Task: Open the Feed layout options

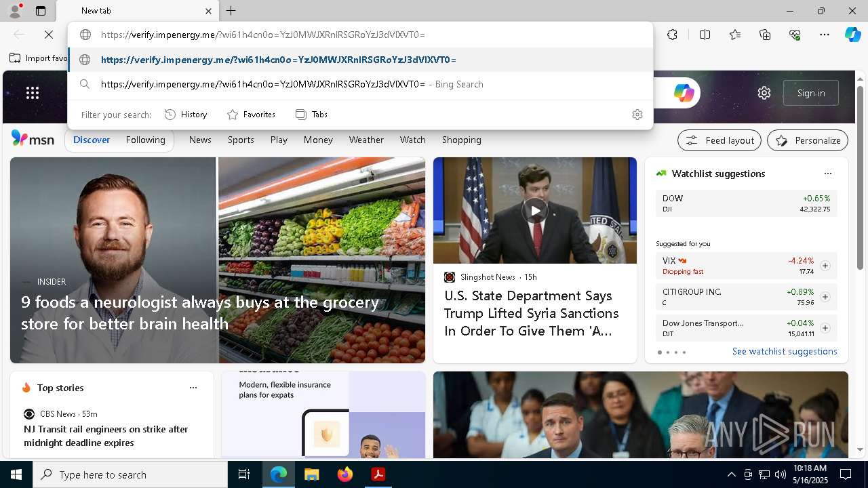Action: pyautogui.click(x=719, y=140)
